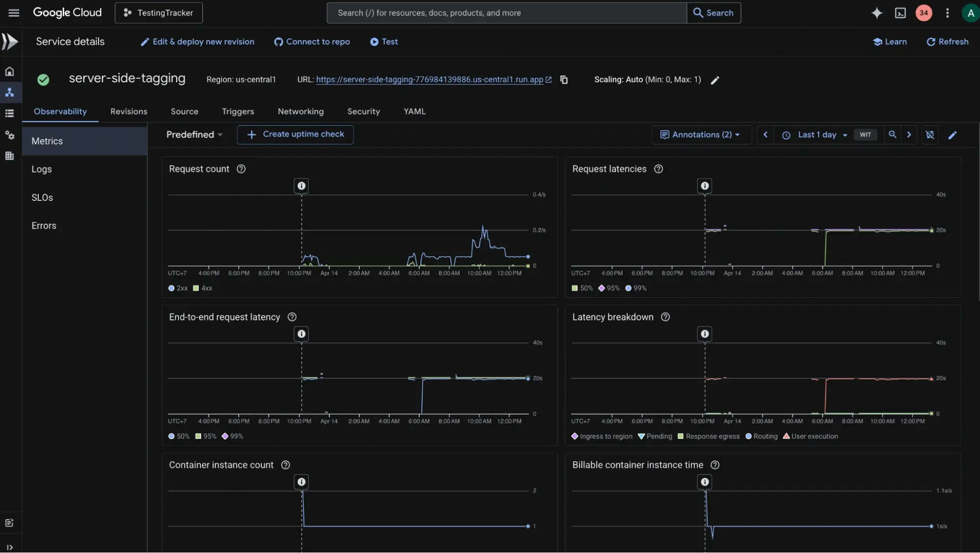980x553 pixels.
Task: Open the Last 1 day time range dropdown
Action: click(815, 135)
